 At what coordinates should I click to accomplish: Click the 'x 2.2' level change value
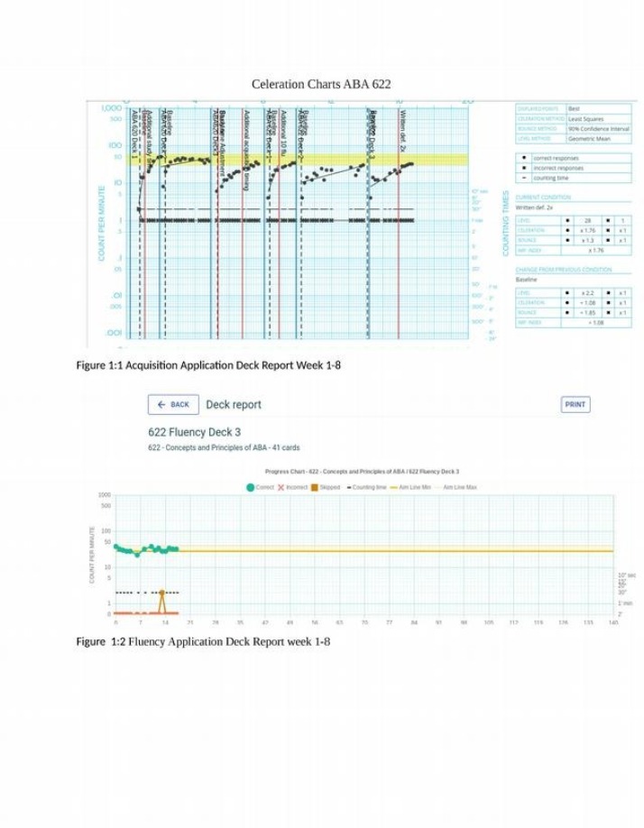click(x=587, y=292)
